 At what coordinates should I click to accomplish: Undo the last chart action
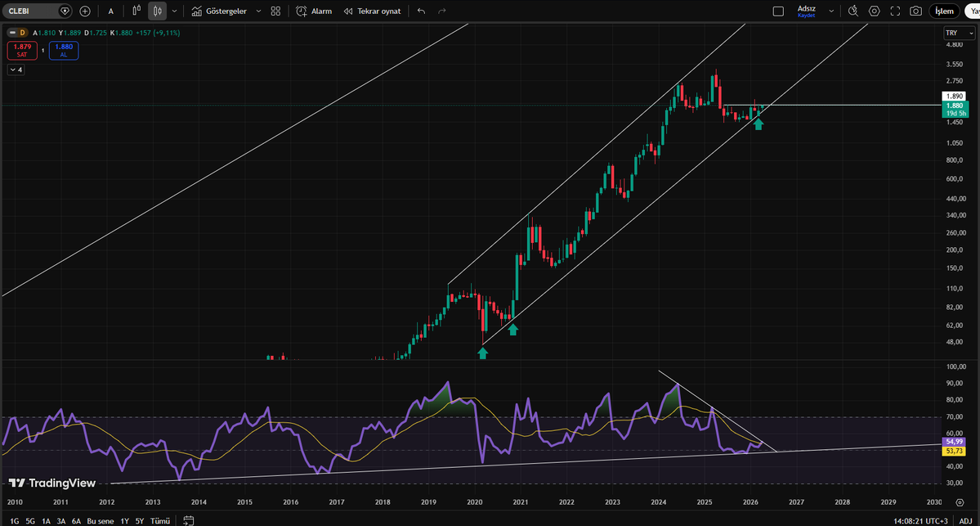(421, 11)
